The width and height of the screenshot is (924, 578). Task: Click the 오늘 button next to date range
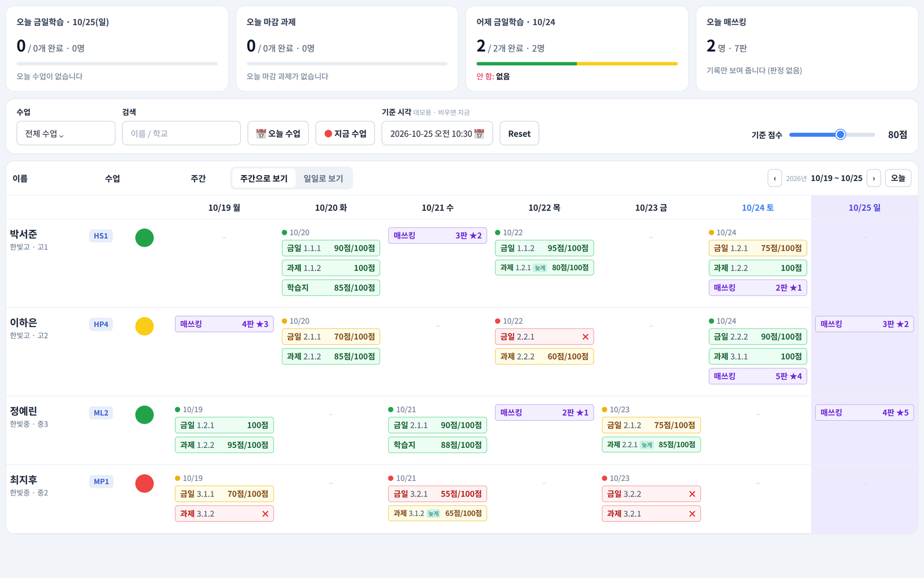coord(898,178)
